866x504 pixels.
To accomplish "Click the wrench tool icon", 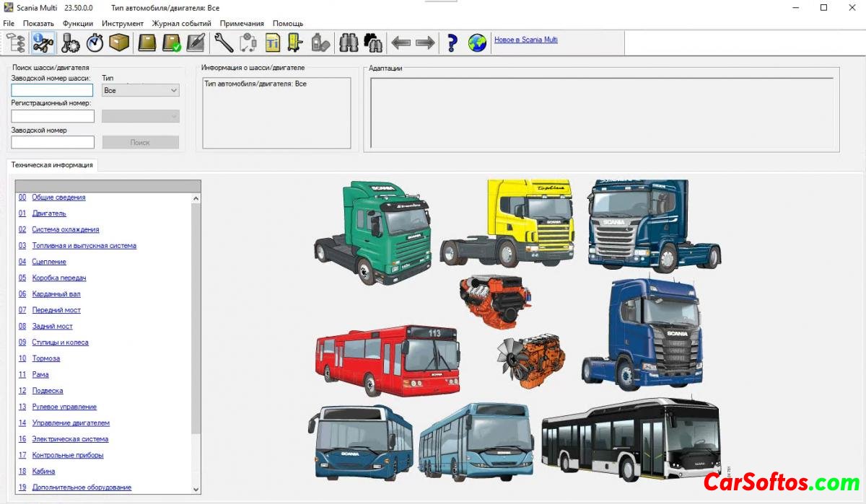I will point(224,43).
